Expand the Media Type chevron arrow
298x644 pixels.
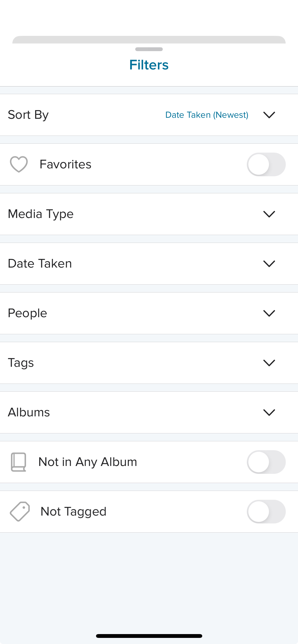point(269,214)
